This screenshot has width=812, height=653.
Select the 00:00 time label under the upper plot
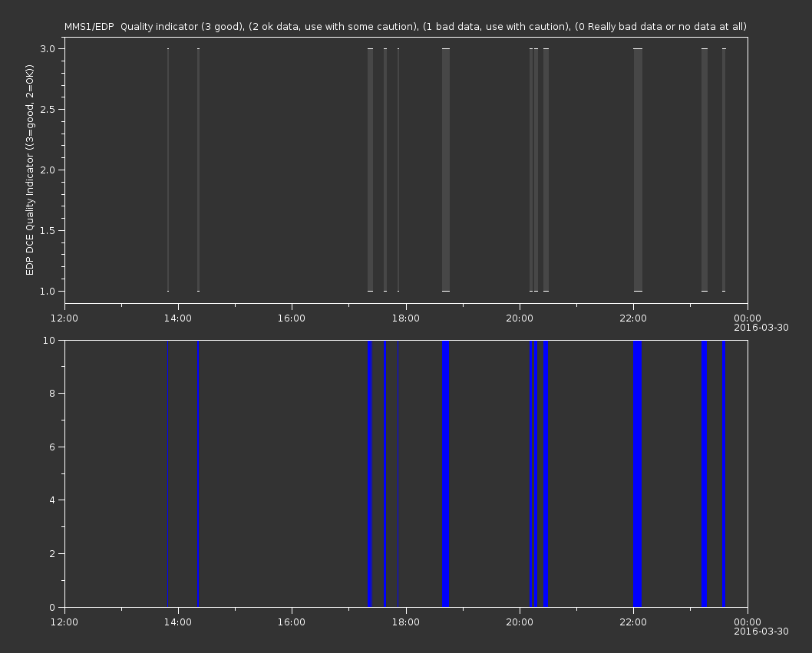748,318
